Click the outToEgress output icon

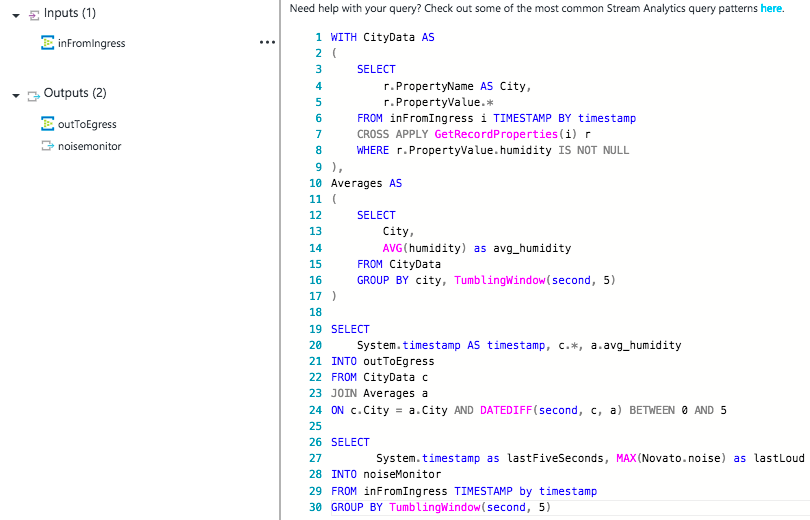48,124
